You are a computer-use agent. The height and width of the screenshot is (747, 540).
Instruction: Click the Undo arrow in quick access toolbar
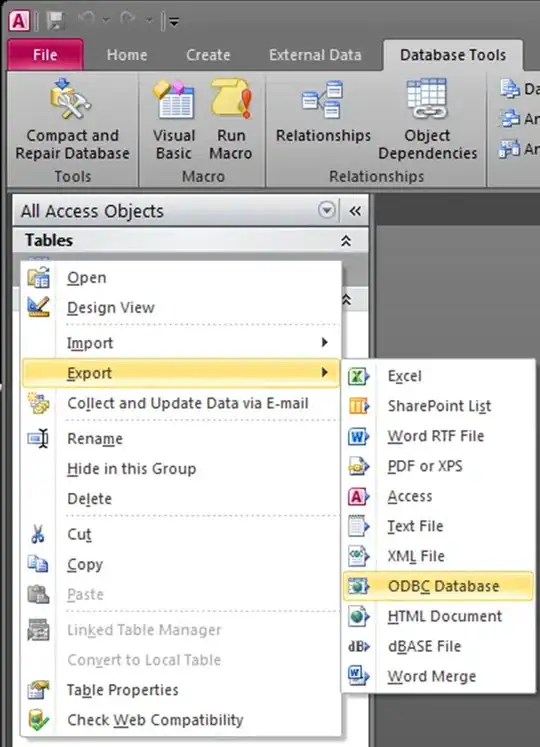[86, 19]
